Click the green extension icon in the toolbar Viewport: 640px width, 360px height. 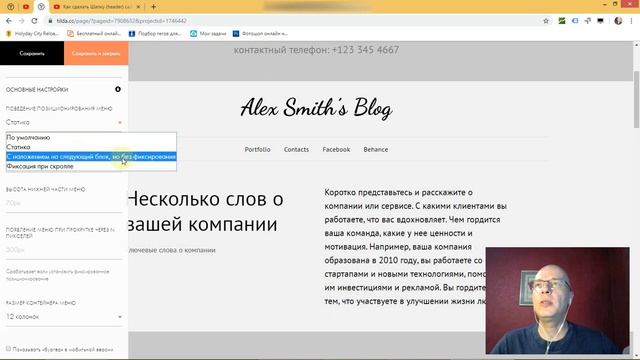(562, 21)
